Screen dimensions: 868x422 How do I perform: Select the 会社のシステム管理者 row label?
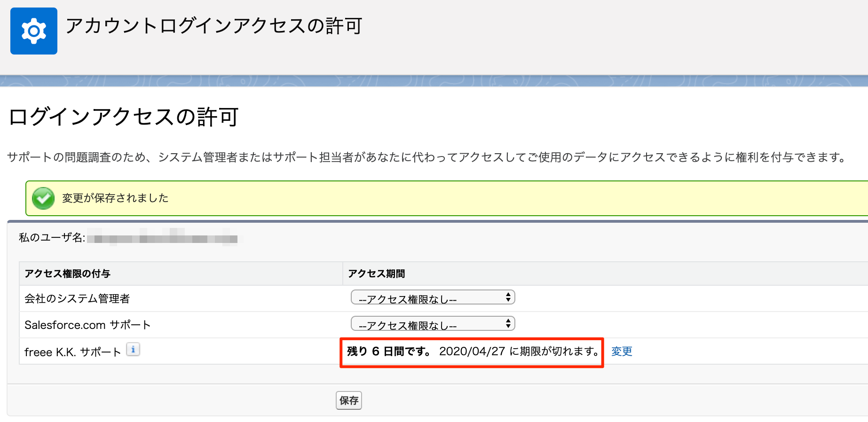click(77, 298)
